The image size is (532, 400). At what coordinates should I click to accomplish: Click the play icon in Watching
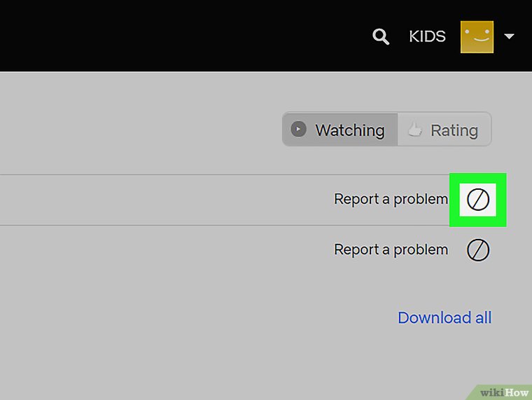point(299,129)
